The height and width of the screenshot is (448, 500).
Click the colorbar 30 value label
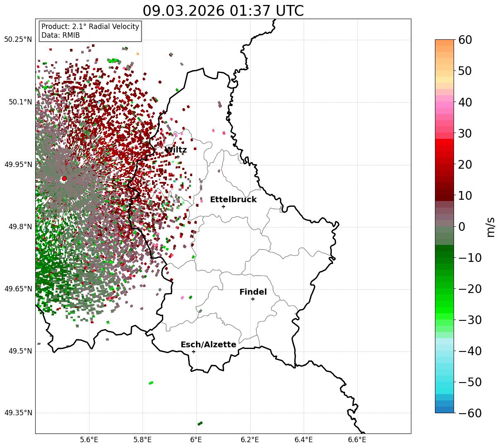(464, 133)
